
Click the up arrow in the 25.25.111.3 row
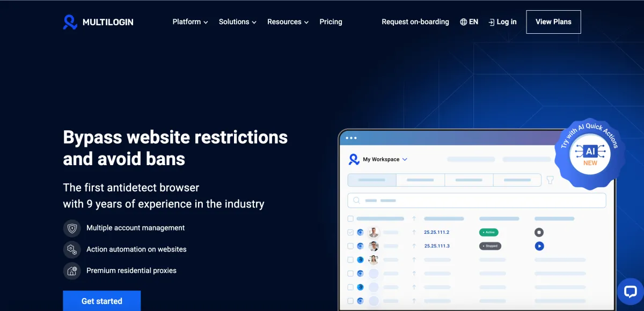(x=414, y=246)
